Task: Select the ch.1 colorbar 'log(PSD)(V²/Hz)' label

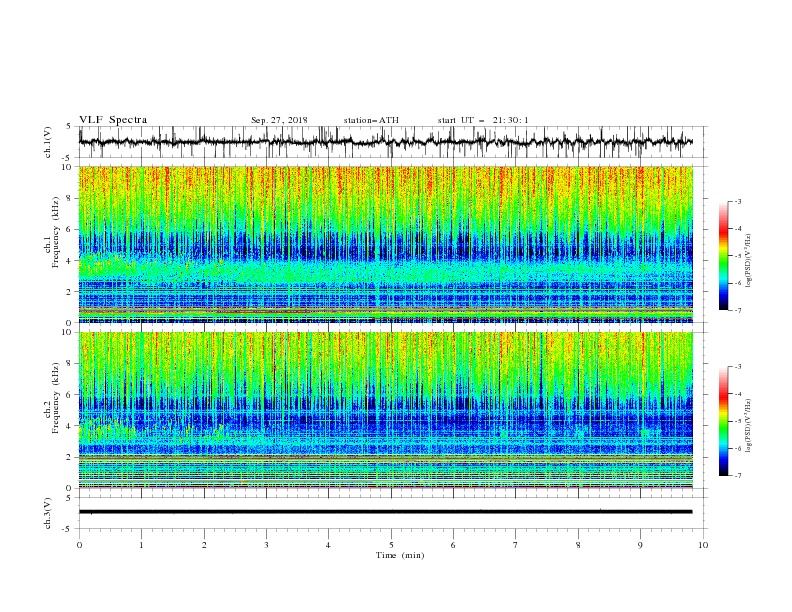Action: coord(749,261)
